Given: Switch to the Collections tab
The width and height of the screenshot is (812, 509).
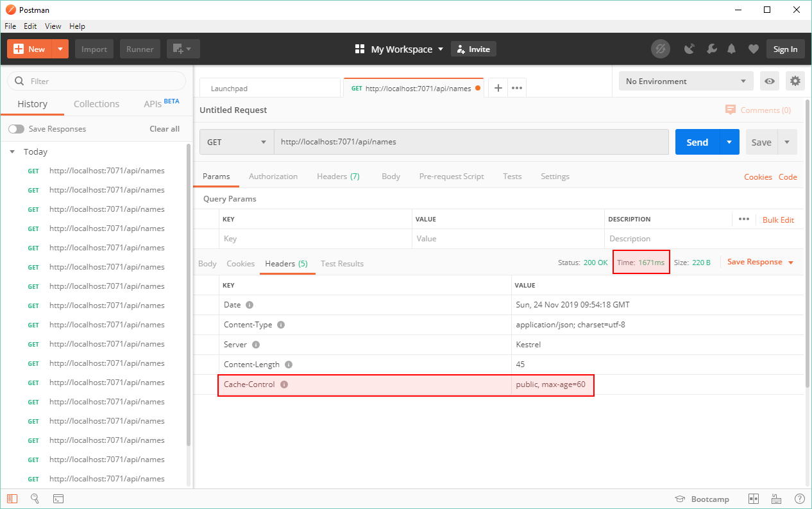Looking at the screenshot, I should [x=96, y=104].
